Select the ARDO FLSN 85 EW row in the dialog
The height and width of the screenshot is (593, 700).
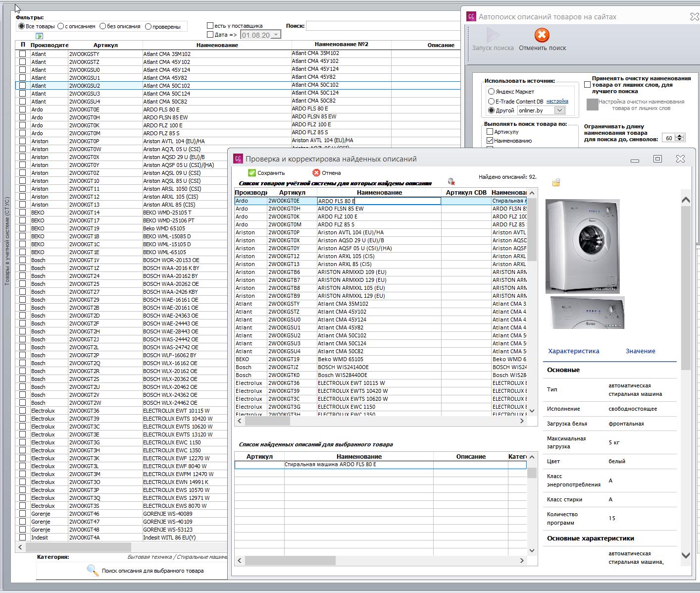[380, 209]
